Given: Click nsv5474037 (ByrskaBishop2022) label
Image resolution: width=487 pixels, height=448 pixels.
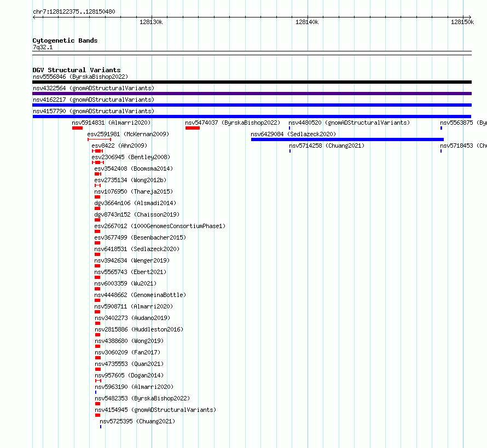Looking at the screenshot, I should (233, 123).
